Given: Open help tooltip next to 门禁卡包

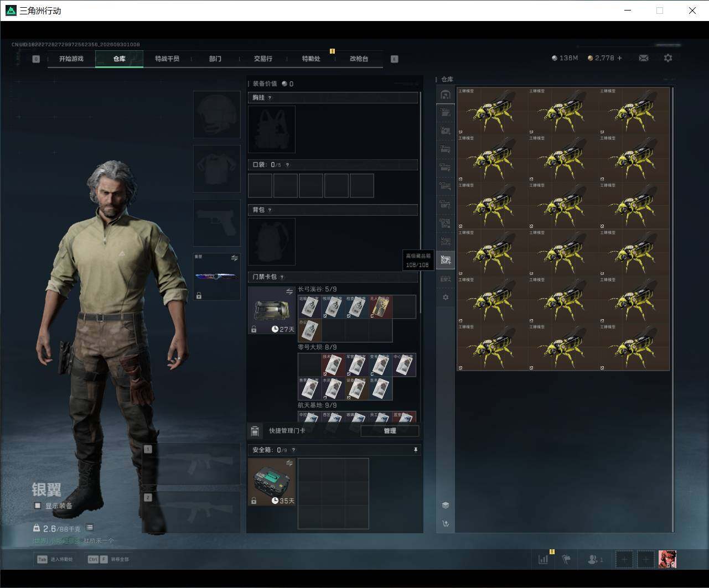Looking at the screenshot, I should coord(282,277).
